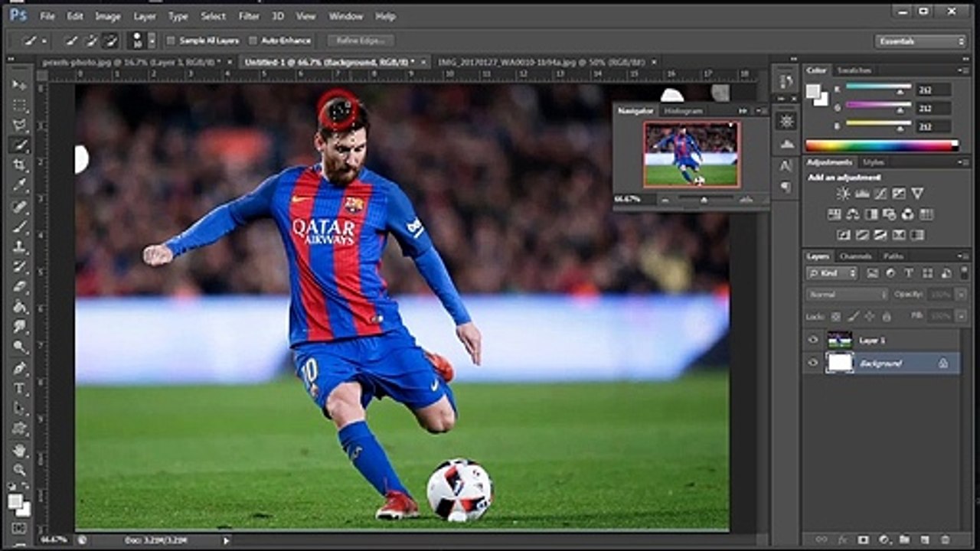The height and width of the screenshot is (551, 980).
Task: Toggle lock all for layer
Action: coord(887,316)
